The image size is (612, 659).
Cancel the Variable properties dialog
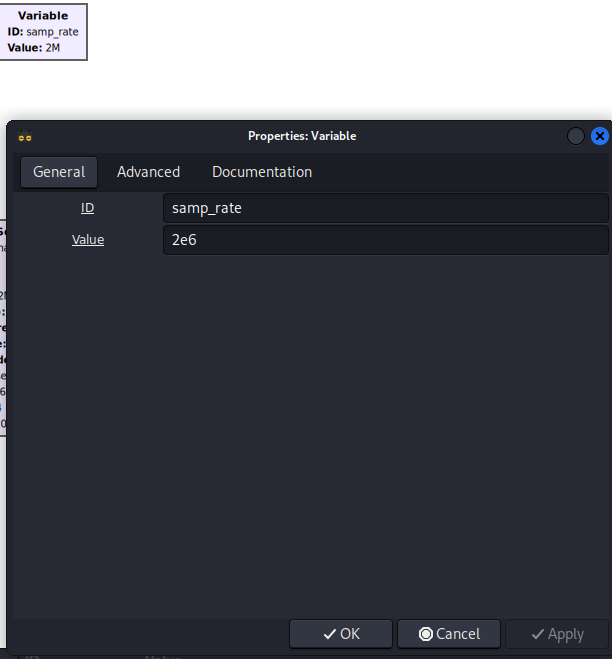tap(449, 634)
